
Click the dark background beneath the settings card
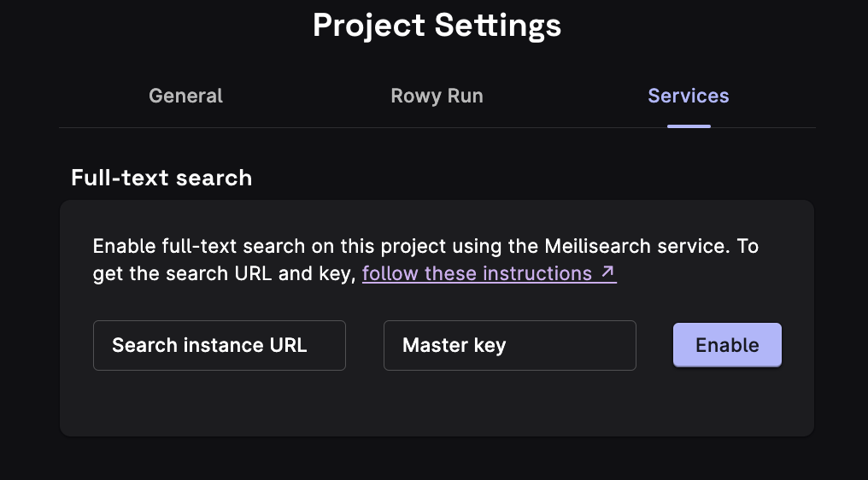tap(436, 459)
